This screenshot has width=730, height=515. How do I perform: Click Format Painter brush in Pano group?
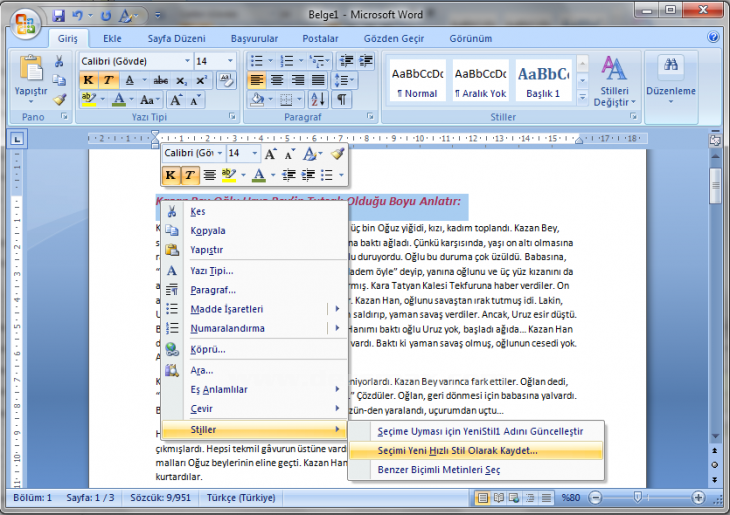point(59,99)
